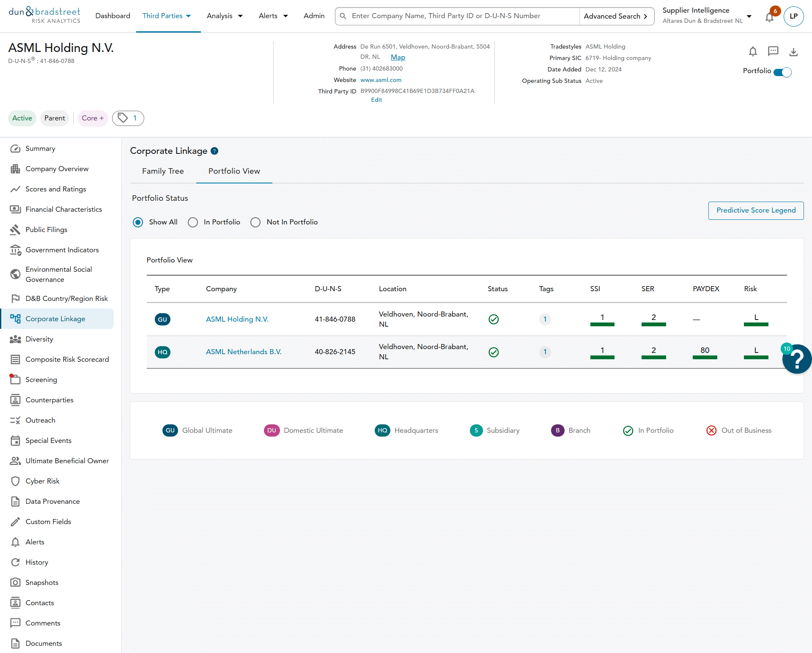Switch to the Family Tree tab
Image resolution: width=812 pixels, height=653 pixels.
pos(163,171)
